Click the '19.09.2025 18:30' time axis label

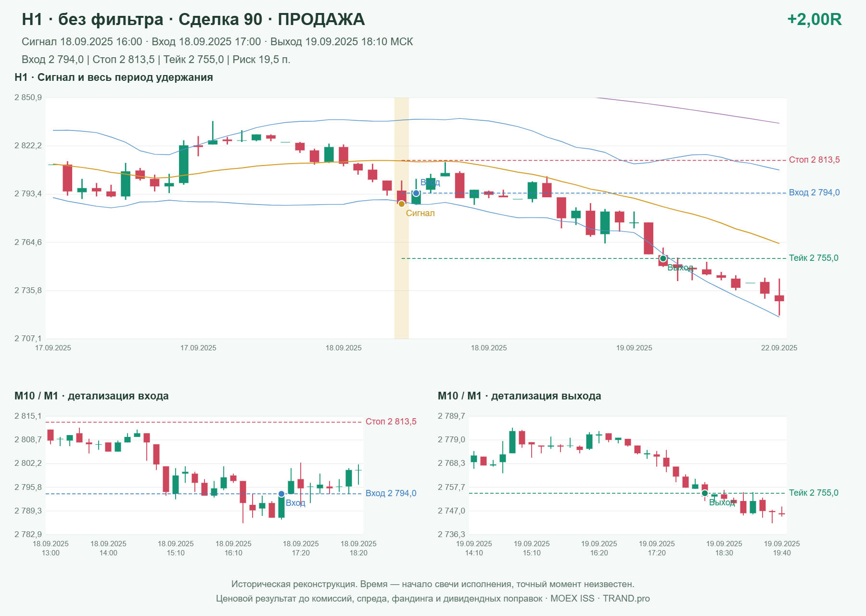tap(724, 548)
